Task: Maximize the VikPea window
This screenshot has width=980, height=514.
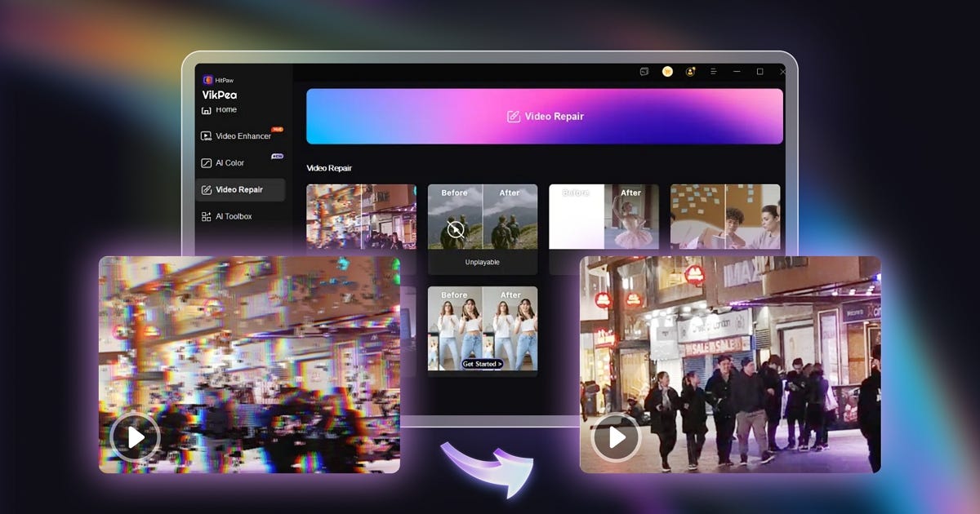Action: 759,72
